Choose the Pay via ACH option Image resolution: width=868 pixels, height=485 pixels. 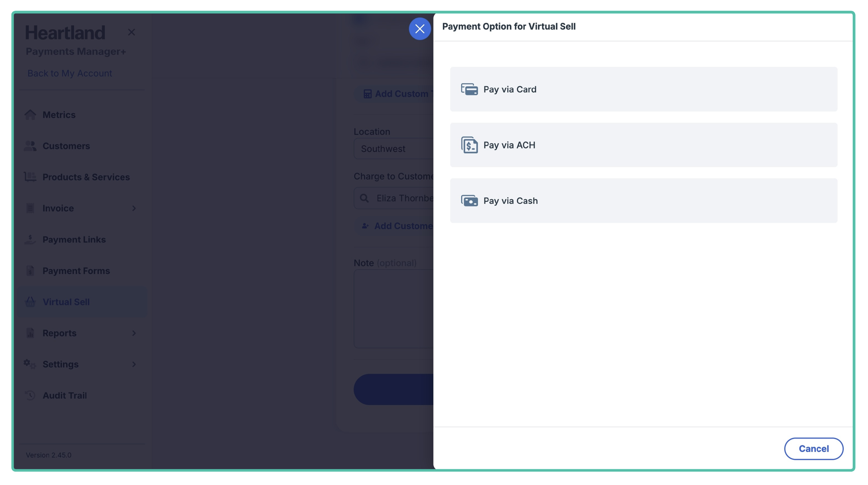tap(643, 145)
